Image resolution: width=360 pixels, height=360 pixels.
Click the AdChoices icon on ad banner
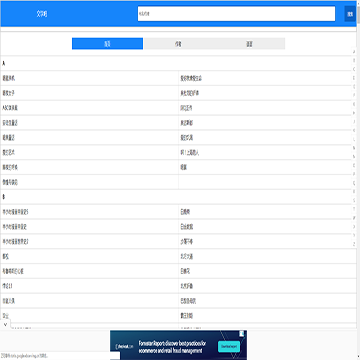tap(242, 334)
